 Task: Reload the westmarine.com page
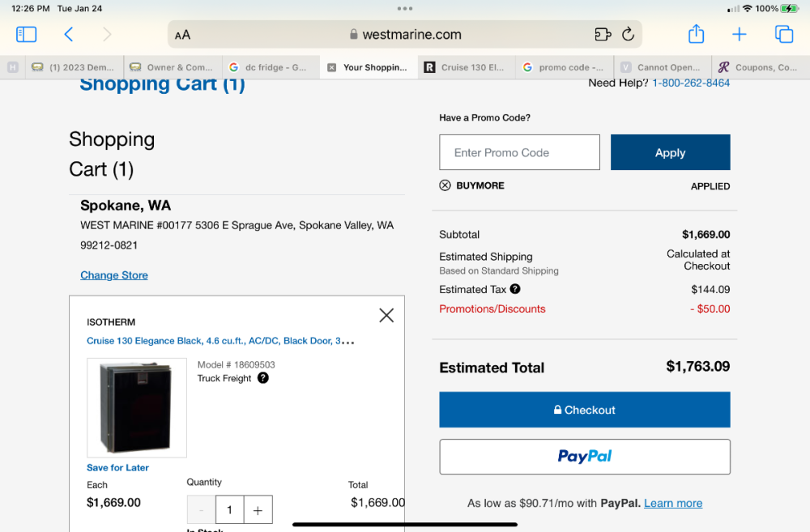point(627,34)
